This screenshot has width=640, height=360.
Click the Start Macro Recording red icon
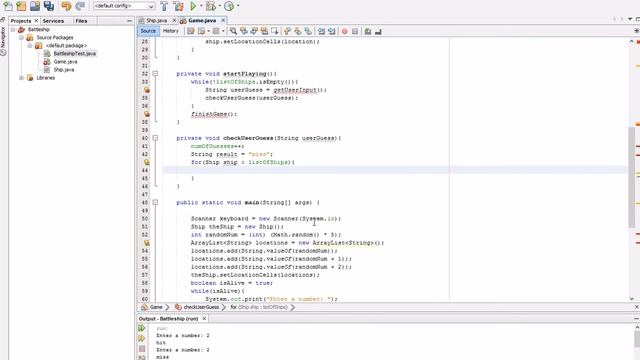(x=344, y=31)
